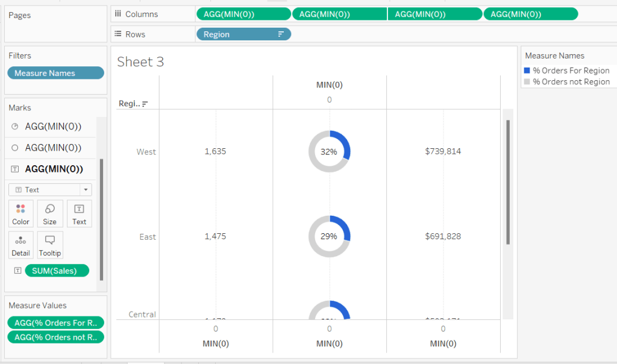The width and height of the screenshot is (617, 364).
Task: Click the Measure Names filter pill
Action: [x=55, y=73]
